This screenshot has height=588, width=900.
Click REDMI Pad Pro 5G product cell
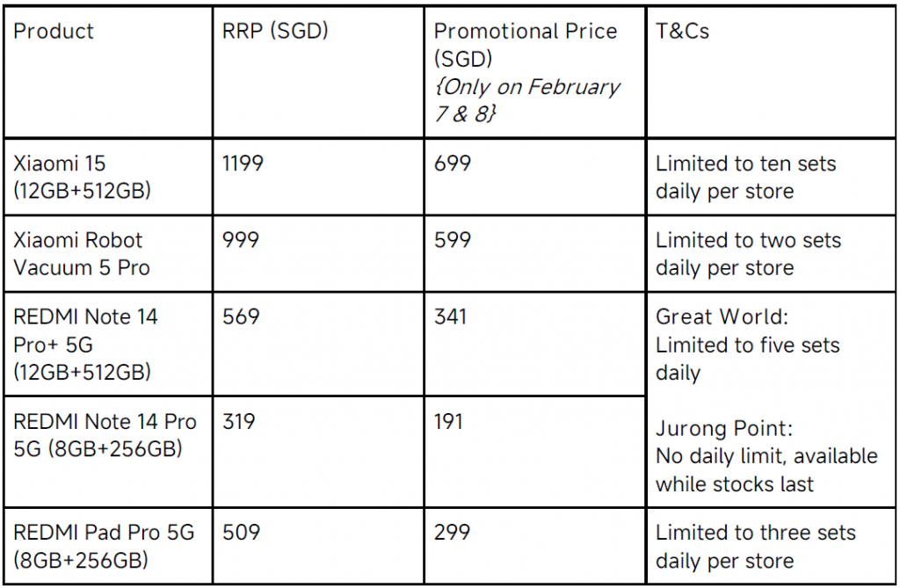[108, 546]
